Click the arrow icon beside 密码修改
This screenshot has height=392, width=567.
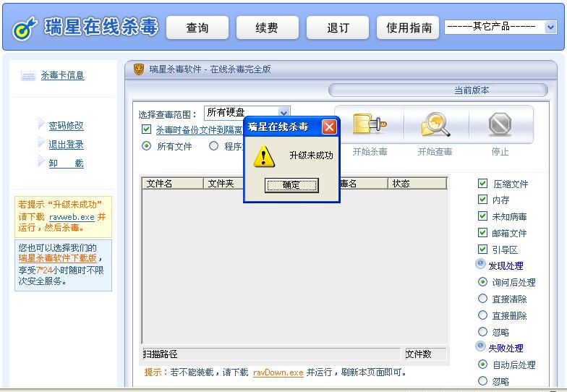40,123
